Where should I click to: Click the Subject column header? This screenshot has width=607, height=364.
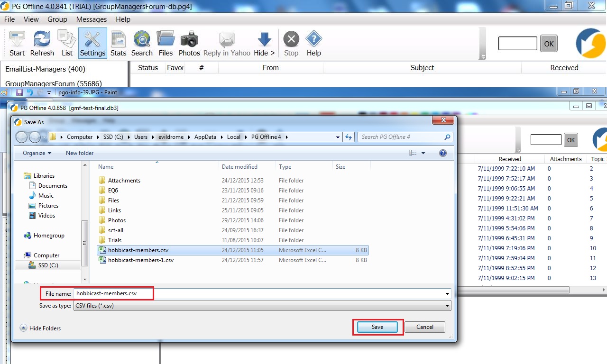coord(422,68)
